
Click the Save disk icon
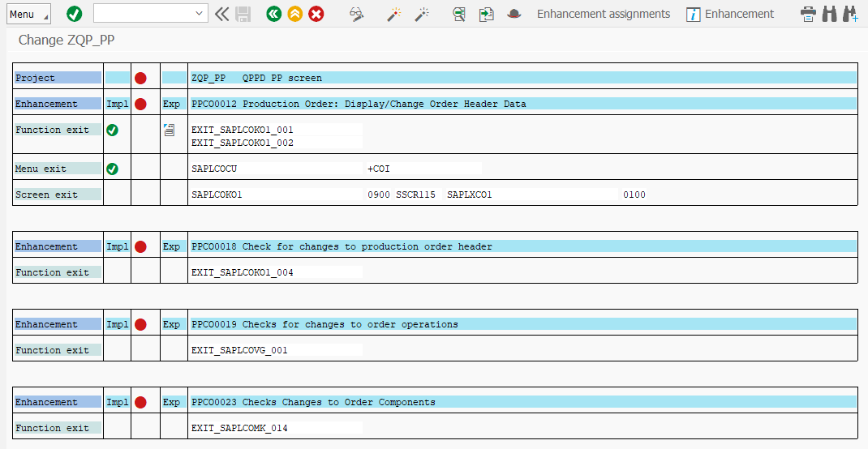243,14
